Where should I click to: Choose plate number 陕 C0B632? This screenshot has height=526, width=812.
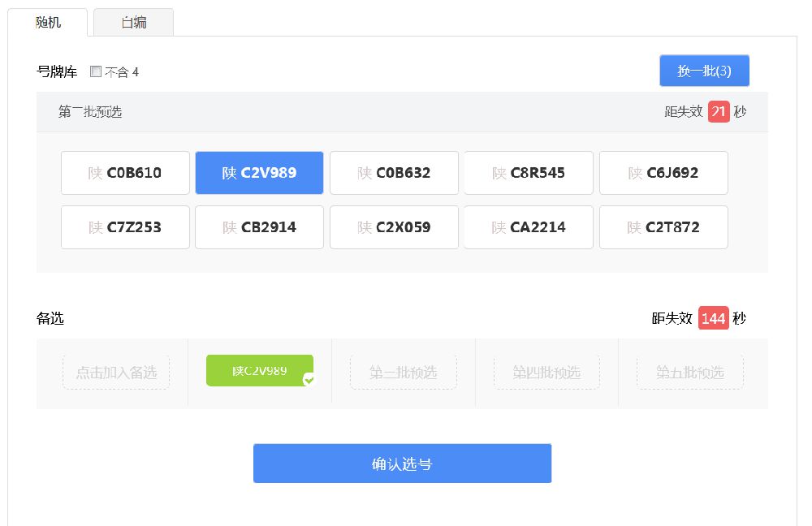(x=394, y=173)
